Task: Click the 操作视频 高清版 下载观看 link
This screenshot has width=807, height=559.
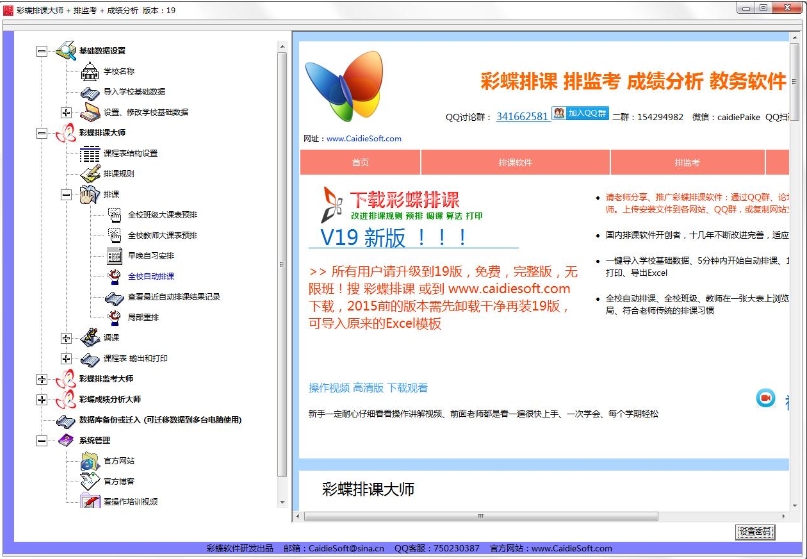Action: click(368, 388)
